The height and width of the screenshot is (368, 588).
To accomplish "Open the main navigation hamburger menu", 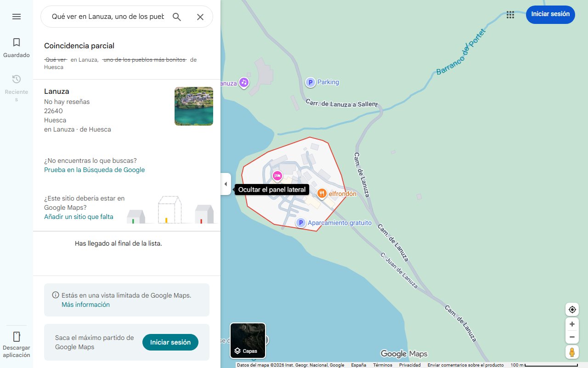I will (17, 17).
